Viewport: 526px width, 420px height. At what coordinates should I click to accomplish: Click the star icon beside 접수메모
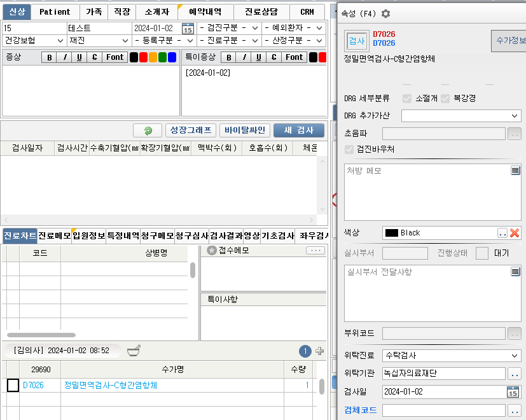pos(212,251)
